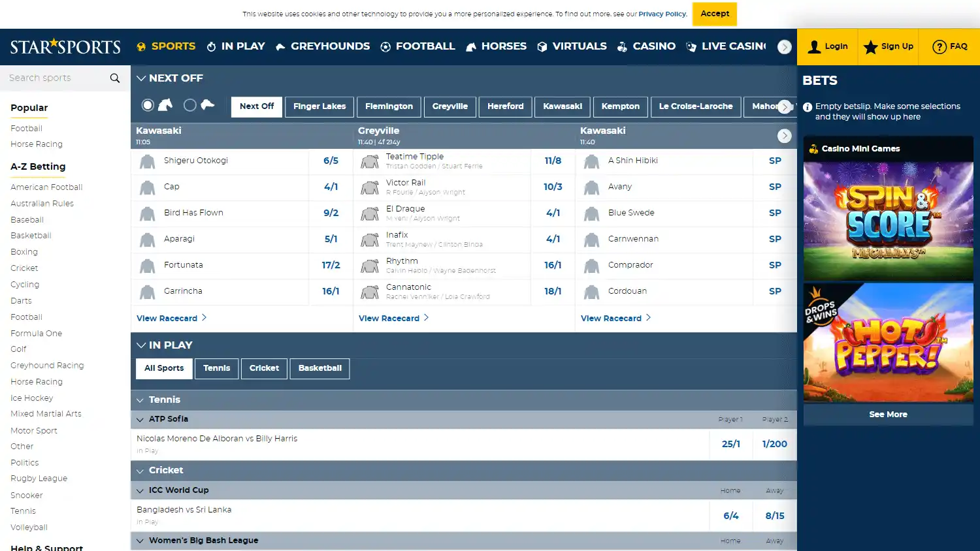Open the Spin & Score Megaways game
This screenshot has width=980, height=551.
pyautogui.click(x=888, y=221)
